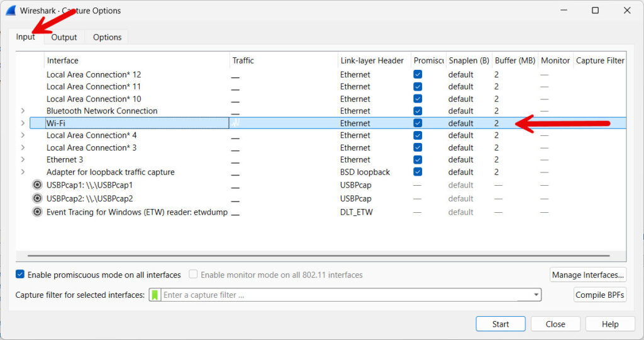The width and height of the screenshot is (644, 340).
Task: Disable promiscuous mode on all interfaces
Action: (x=20, y=275)
